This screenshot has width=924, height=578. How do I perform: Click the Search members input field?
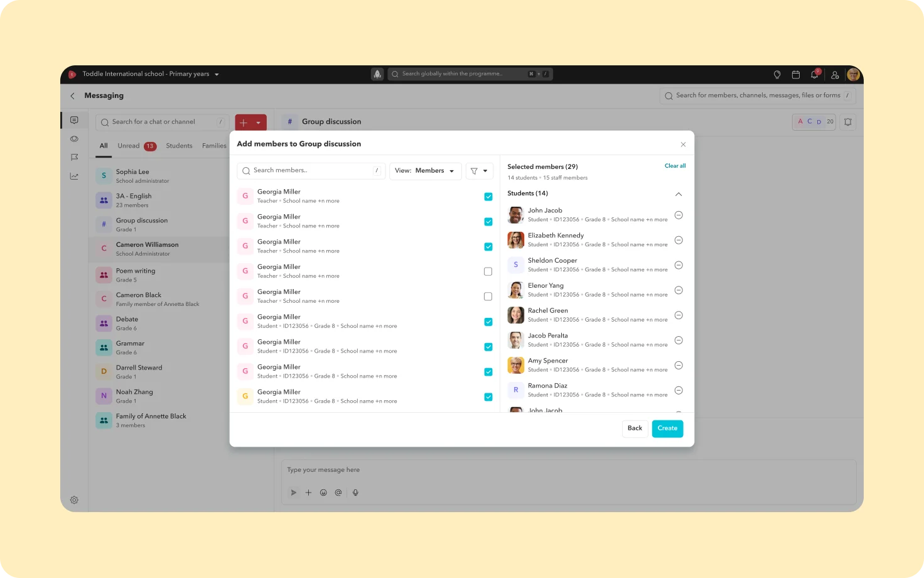pos(311,171)
